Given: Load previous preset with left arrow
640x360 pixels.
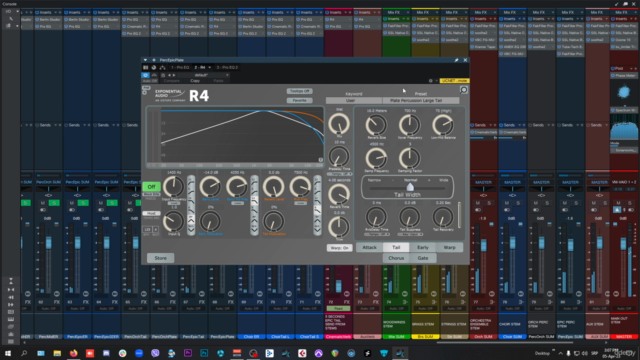Looking at the screenshot, I should pos(169,75).
